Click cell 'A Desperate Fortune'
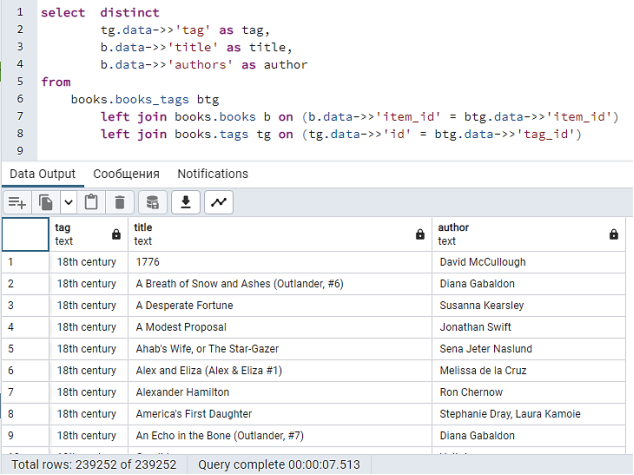Viewport: 634px width, 475px height. tap(280, 306)
